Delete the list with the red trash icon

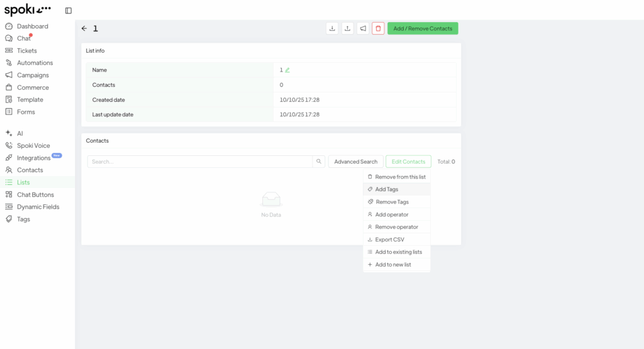pyautogui.click(x=378, y=28)
